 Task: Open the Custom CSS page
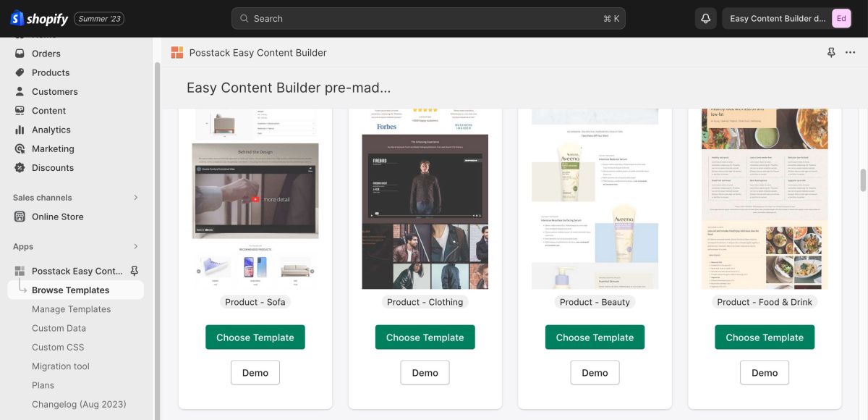click(59, 347)
